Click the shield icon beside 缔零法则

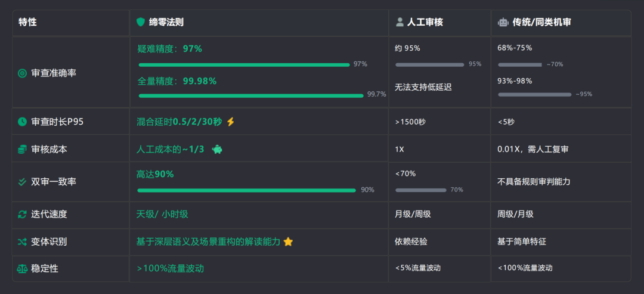tap(141, 22)
